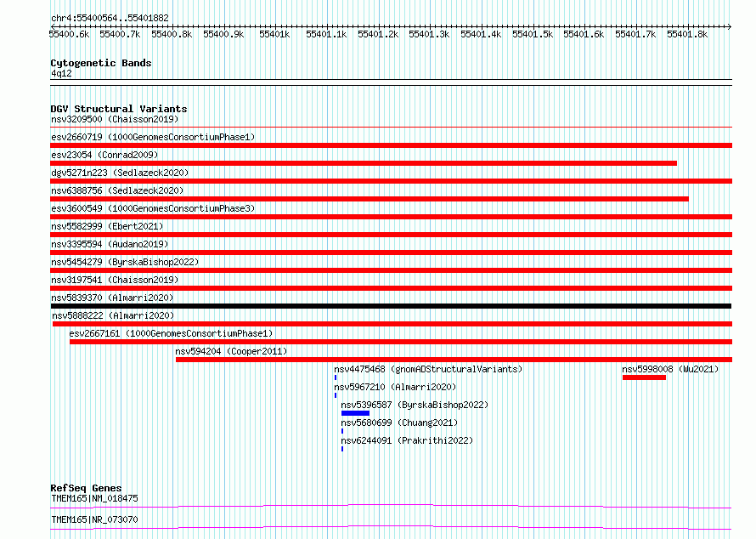Open variant nsv5396587 (ByrskaBishop2022) label

(415, 405)
